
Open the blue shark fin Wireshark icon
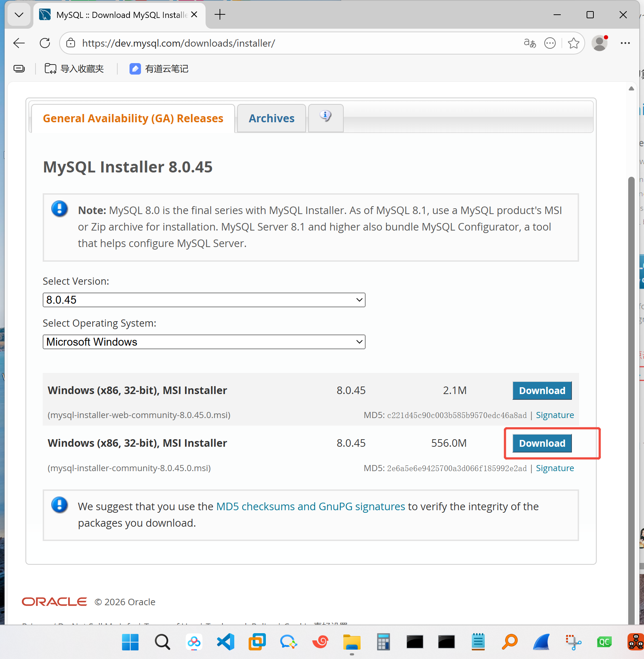tap(541, 642)
